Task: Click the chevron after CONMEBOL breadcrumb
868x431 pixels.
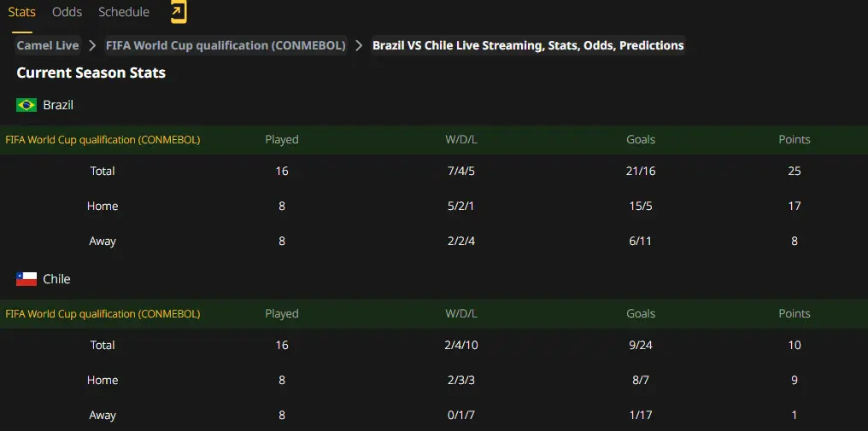Action: [359, 45]
